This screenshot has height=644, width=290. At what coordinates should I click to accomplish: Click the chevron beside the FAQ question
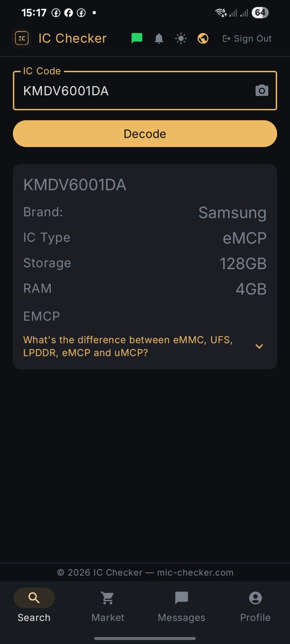coord(259,346)
